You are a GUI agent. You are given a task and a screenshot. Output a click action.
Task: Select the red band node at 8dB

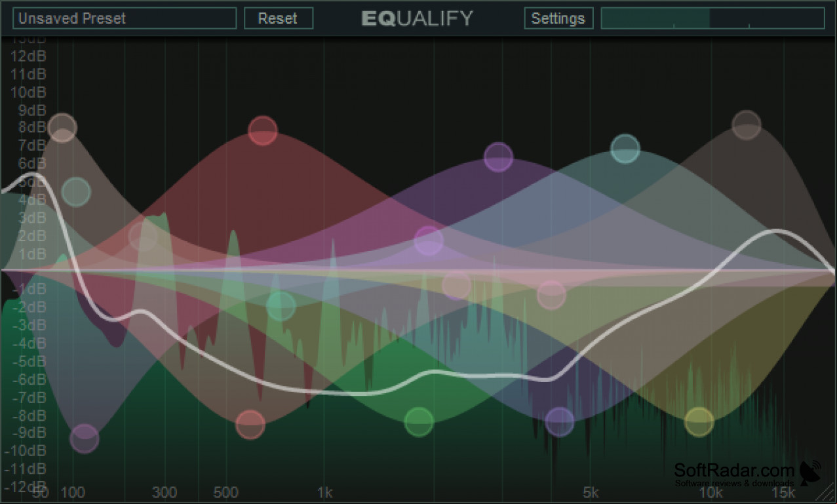[x=263, y=130]
